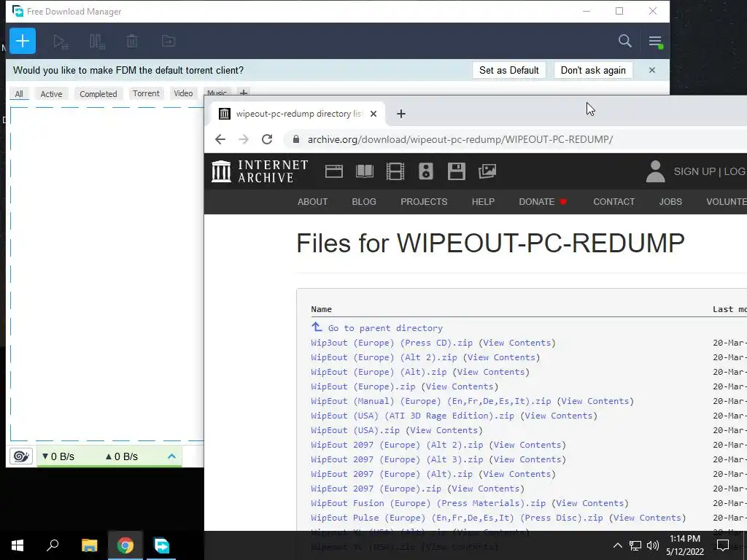
Task: Click the start-all downloads icon in FDM
Action: (61, 42)
